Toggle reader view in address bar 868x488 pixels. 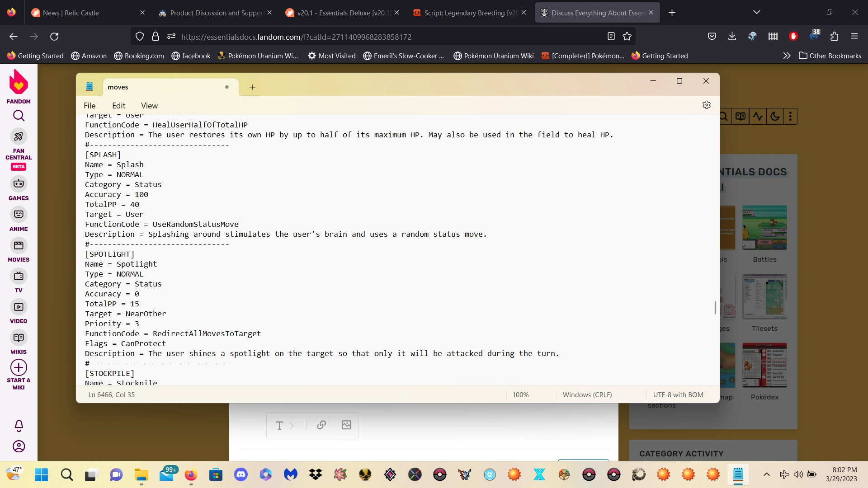(611, 37)
